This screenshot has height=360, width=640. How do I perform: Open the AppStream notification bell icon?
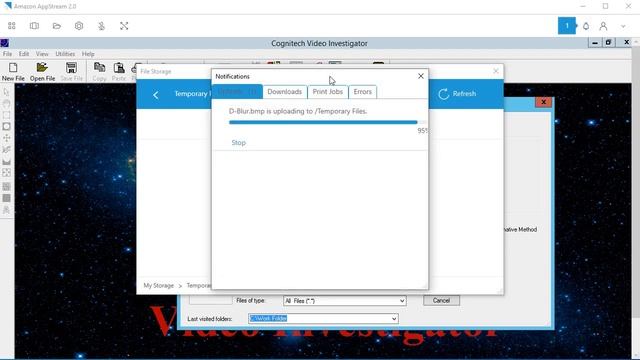click(586, 26)
